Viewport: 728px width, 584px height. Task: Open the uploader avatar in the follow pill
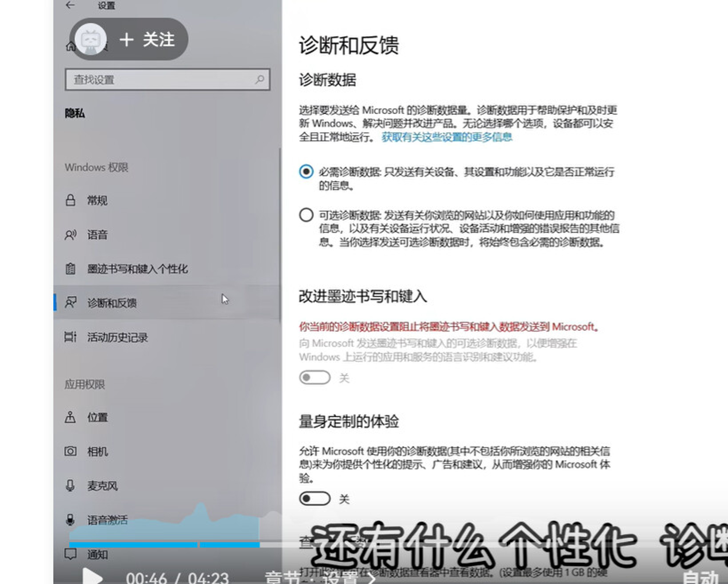91,39
